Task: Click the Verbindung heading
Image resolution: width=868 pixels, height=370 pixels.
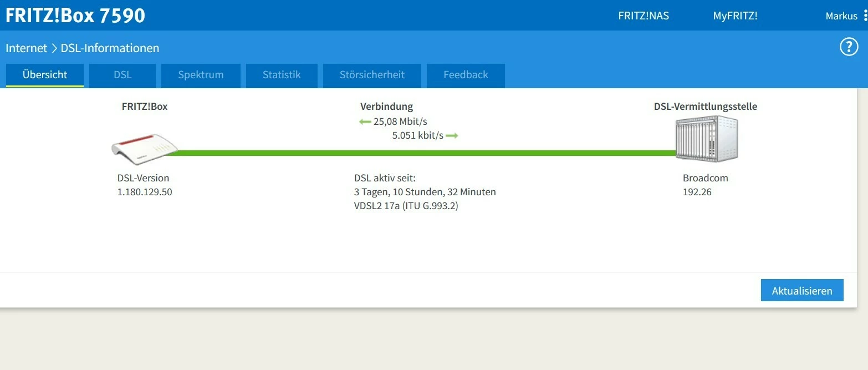Action: click(386, 107)
